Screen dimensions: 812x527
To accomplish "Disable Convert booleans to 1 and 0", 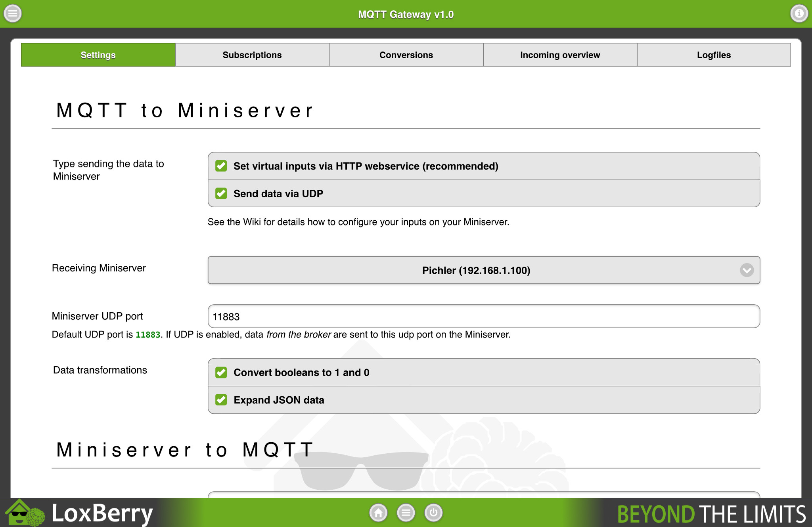I will pyautogui.click(x=221, y=372).
